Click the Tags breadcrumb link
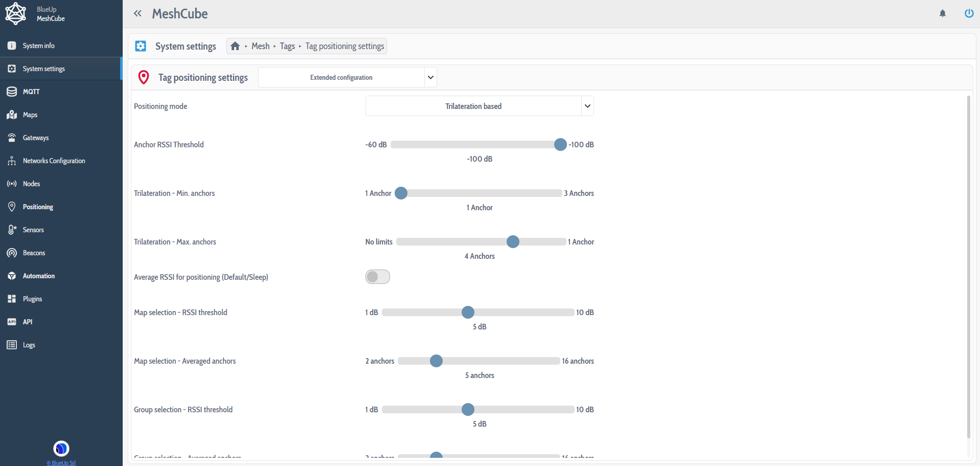 [287, 47]
